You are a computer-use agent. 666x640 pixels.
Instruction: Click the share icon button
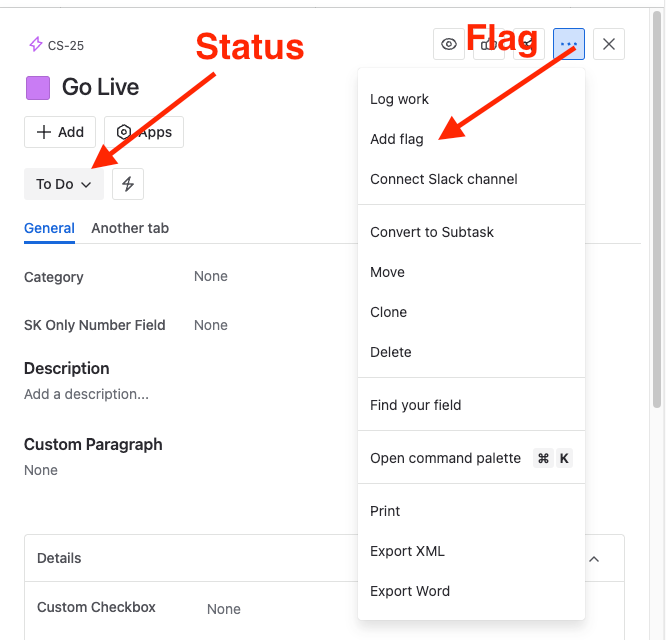[x=529, y=44]
